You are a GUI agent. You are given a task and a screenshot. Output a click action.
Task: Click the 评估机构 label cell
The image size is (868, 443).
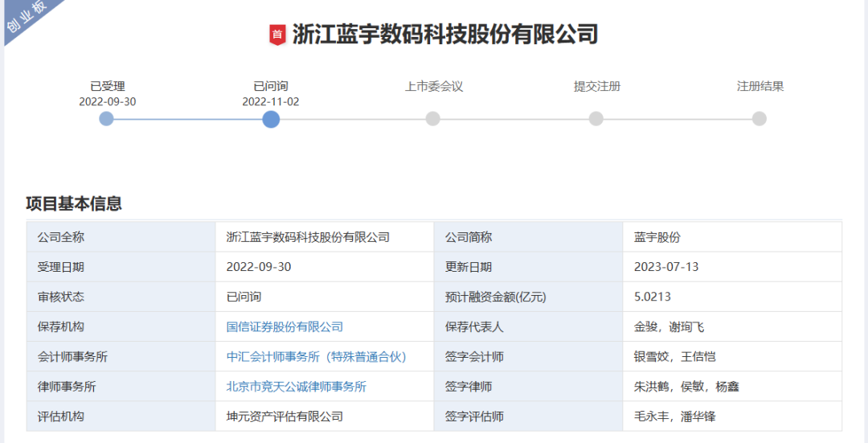click(x=121, y=416)
